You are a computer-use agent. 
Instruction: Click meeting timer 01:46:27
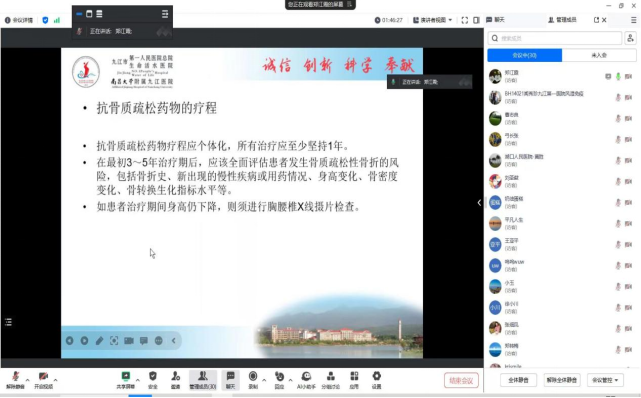(389, 20)
